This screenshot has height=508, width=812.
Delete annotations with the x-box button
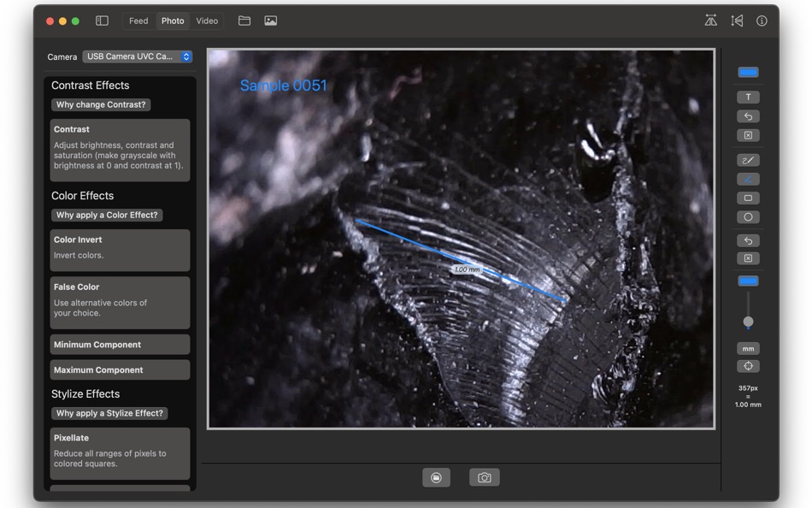tap(748, 135)
